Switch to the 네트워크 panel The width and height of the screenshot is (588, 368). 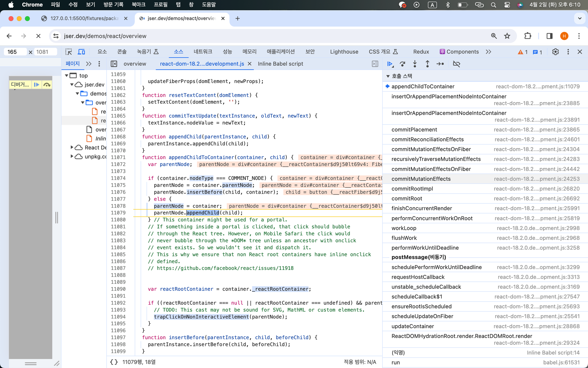pyautogui.click(x=203, y=52)
